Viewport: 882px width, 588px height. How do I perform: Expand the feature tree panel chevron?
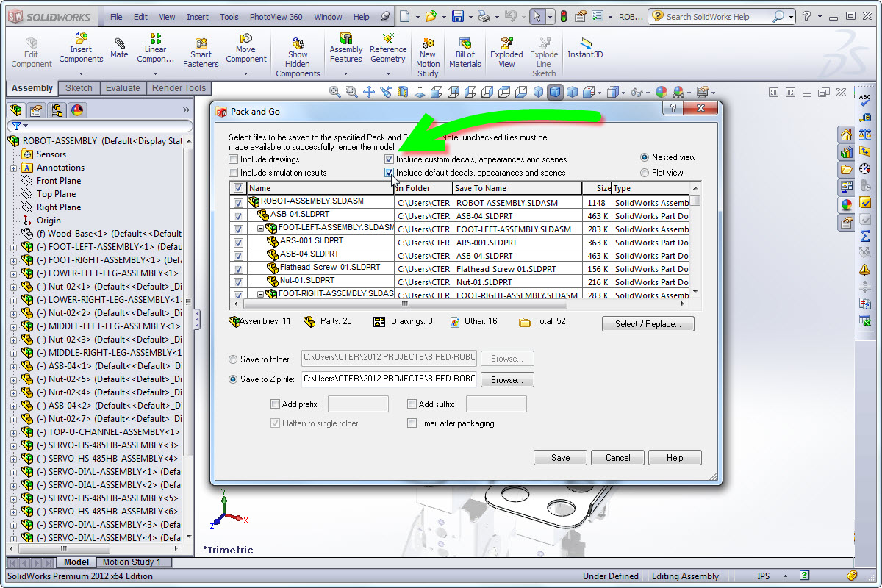click(186, 110)
